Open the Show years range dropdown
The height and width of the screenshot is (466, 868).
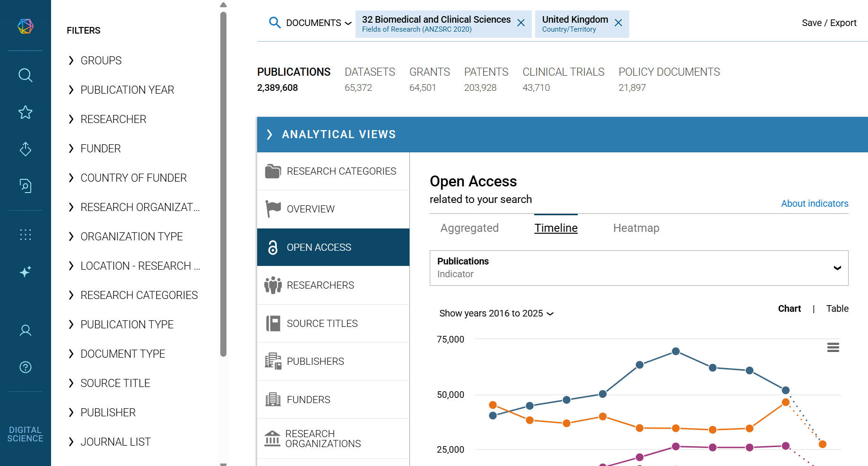(496, 313)
